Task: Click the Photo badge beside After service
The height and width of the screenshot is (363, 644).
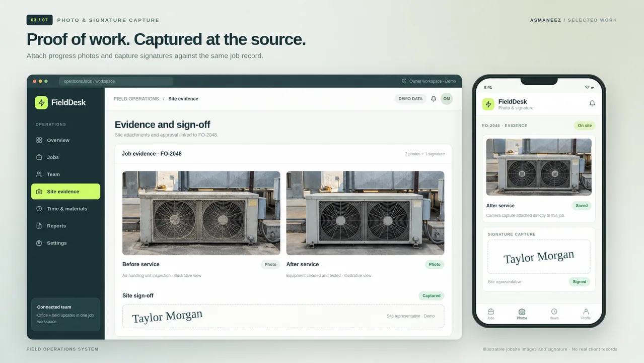Action: pos(435,264)
